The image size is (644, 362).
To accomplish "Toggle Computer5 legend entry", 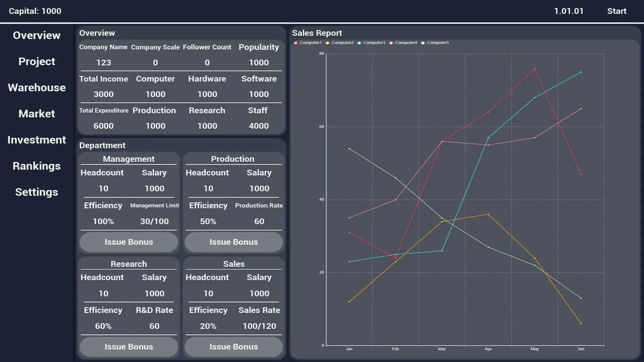I will (x=435, y=43).
